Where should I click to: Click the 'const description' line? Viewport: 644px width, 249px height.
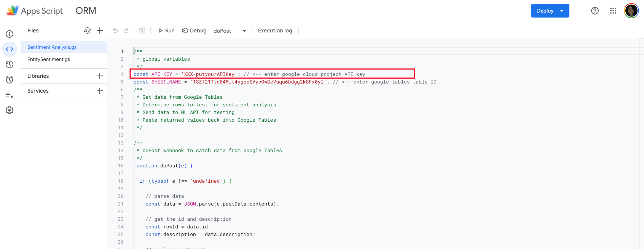(x=200, y=235)
